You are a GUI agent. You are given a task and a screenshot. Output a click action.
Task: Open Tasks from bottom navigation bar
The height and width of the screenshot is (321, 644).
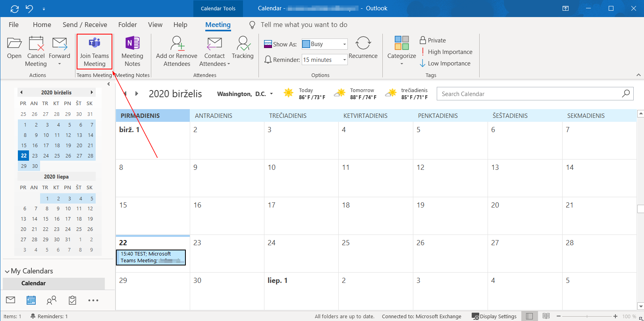[x=72, y=300]
